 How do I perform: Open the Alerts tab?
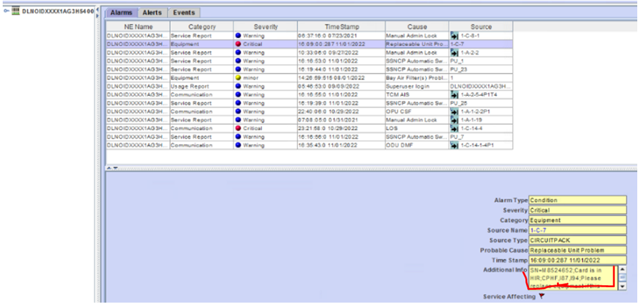point(153,13)
